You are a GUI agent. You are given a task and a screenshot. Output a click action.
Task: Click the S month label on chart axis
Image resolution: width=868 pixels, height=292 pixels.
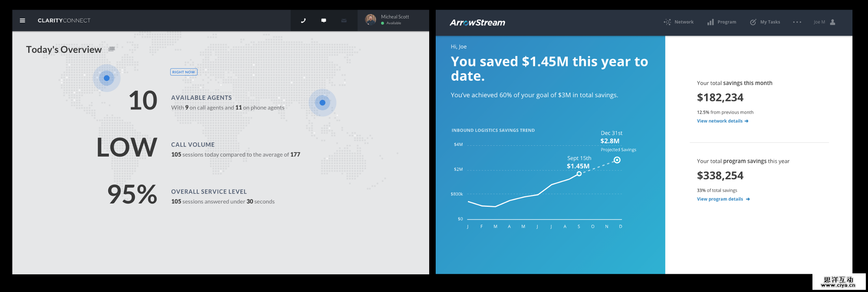point(579,226)
